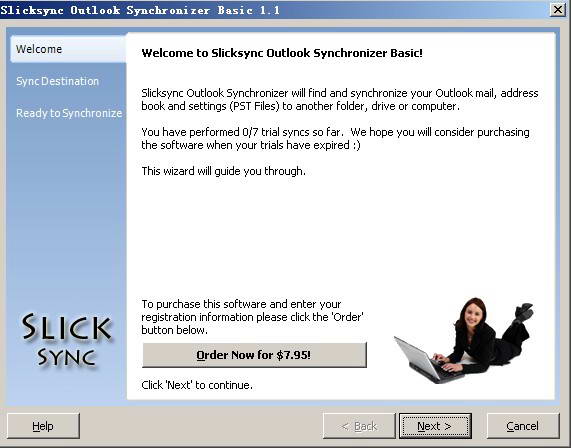Click 'This wizard will guide you through.'
Screen dimensions: 571x448
[x=223, y=171]
